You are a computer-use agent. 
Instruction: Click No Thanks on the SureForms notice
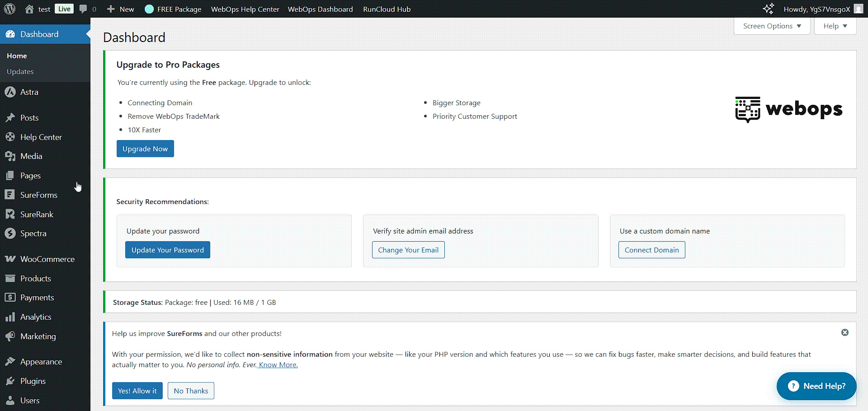pyautogui.click(x=191, y=391)
